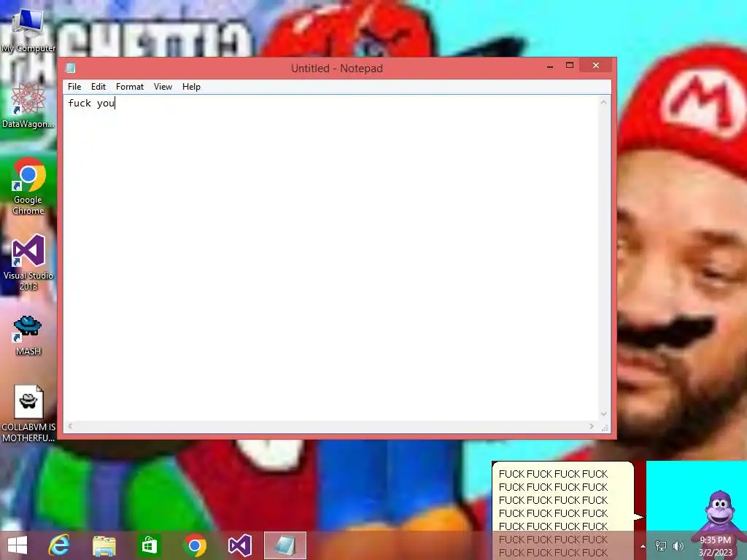Select the Notepad taskbar button

(x=285, y=545)
